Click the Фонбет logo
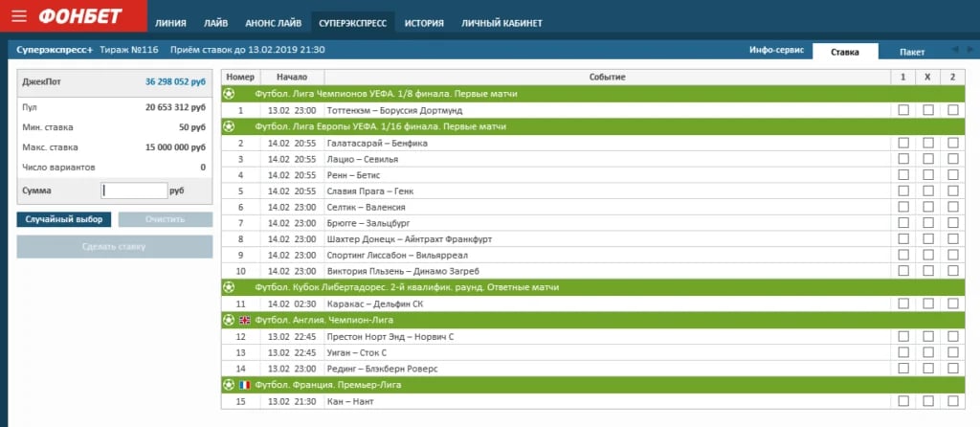This screenshot has height=427, width=980. coord(80,16)
